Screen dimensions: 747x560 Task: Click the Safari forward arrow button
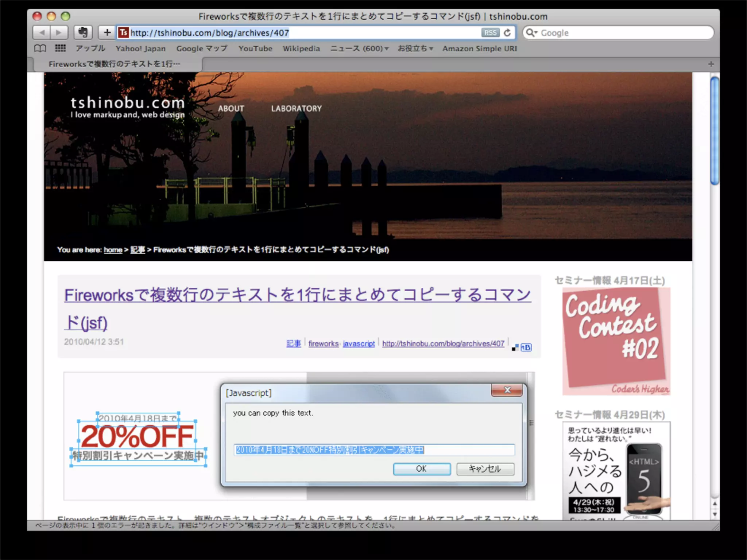pyautogui.click(x=59, y=33)
